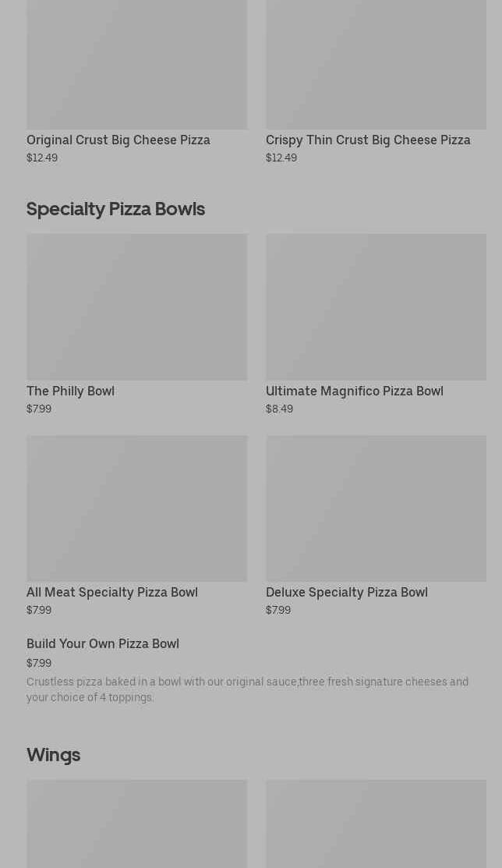Choose the Ultimate Magnifico Pizza Bowl name

[355, 391]
